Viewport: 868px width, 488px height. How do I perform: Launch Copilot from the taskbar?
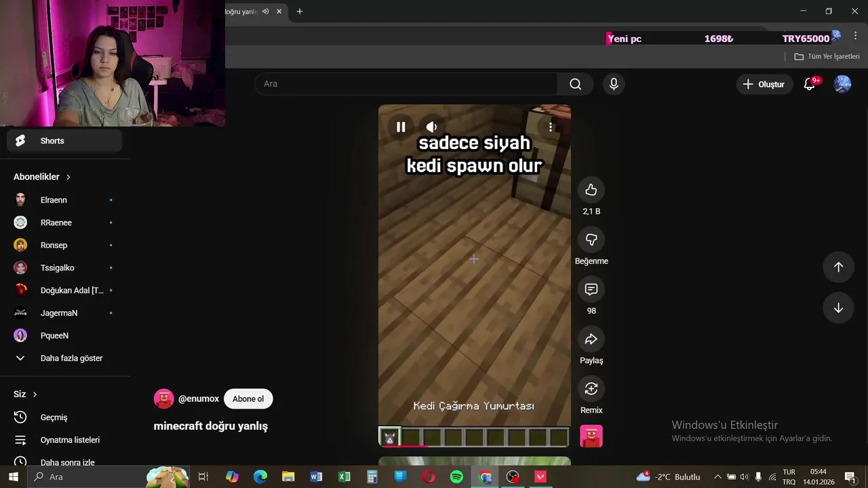[233, 476]
